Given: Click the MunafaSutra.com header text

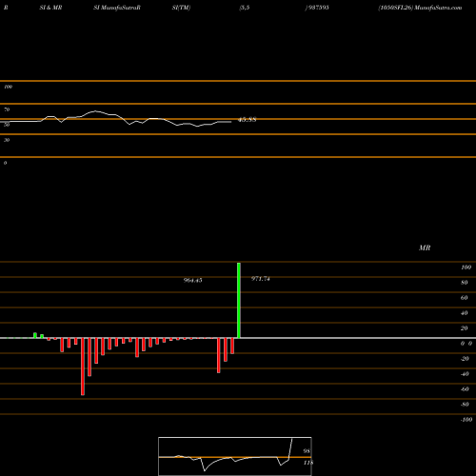Looking at the screenshot, I should tap(438, 8).
